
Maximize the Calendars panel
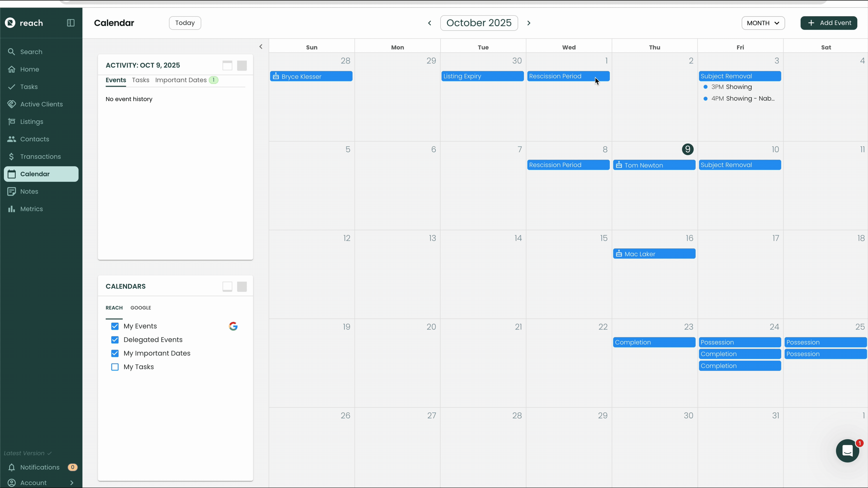click(x=242, y=286)
